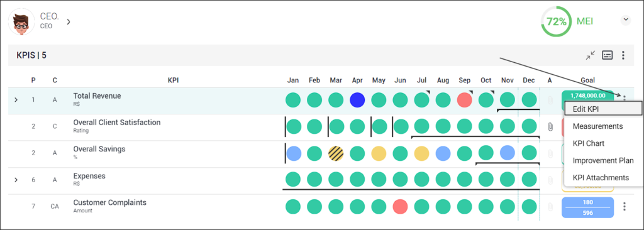Click the CEO avatar picture

coord(21,22)
